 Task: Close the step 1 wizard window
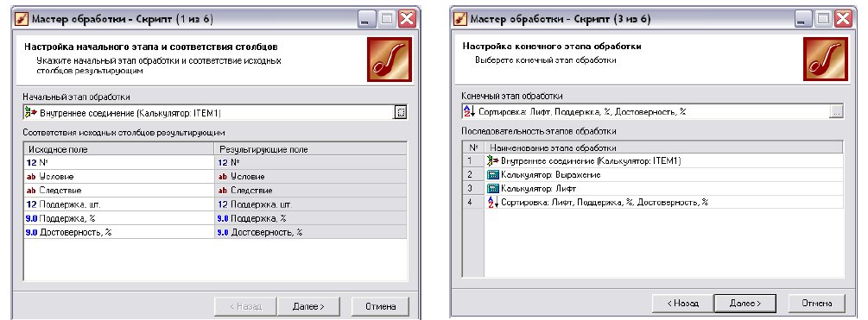tap(407, 19)
